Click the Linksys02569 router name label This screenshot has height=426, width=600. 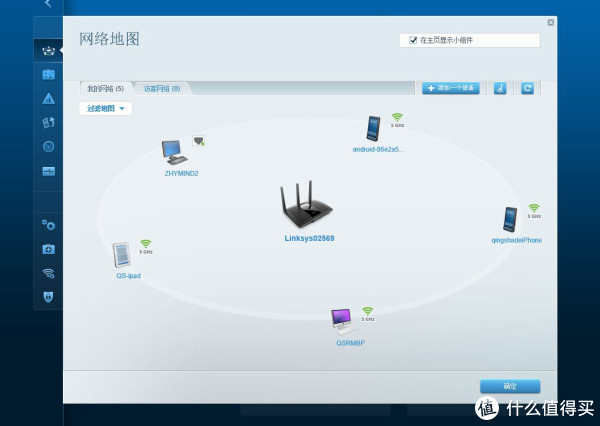click(309, 238)
